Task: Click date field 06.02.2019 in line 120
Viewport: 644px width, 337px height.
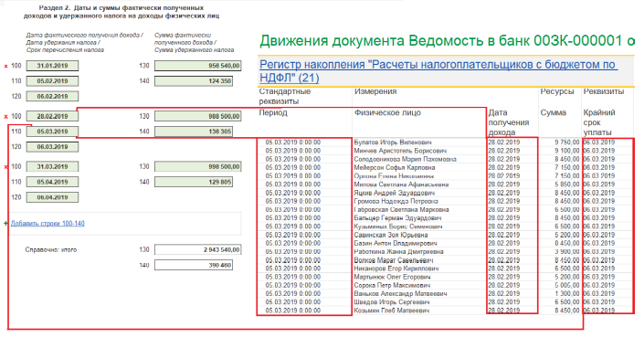Action: [52, 97]
